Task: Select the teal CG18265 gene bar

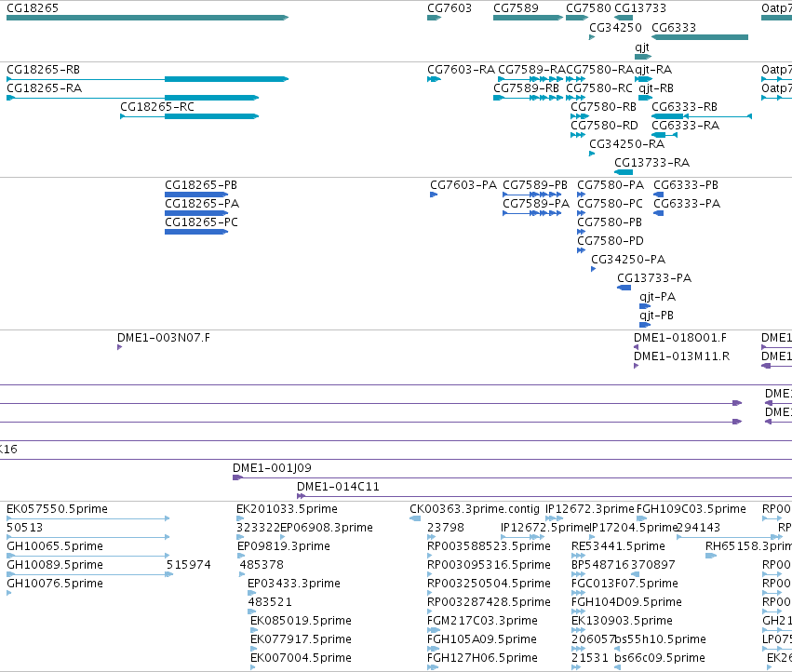Action: coord(147,18)
